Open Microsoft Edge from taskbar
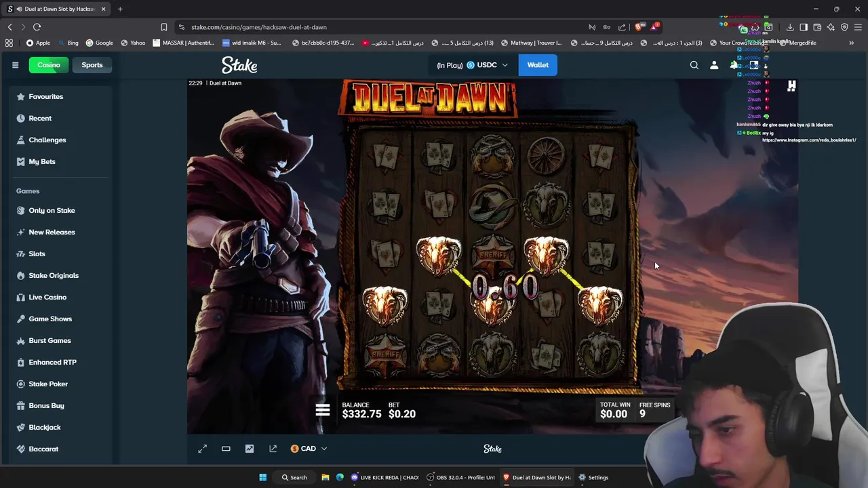The width and height of the screenshot is (868, 488). [x=340, y=477]
